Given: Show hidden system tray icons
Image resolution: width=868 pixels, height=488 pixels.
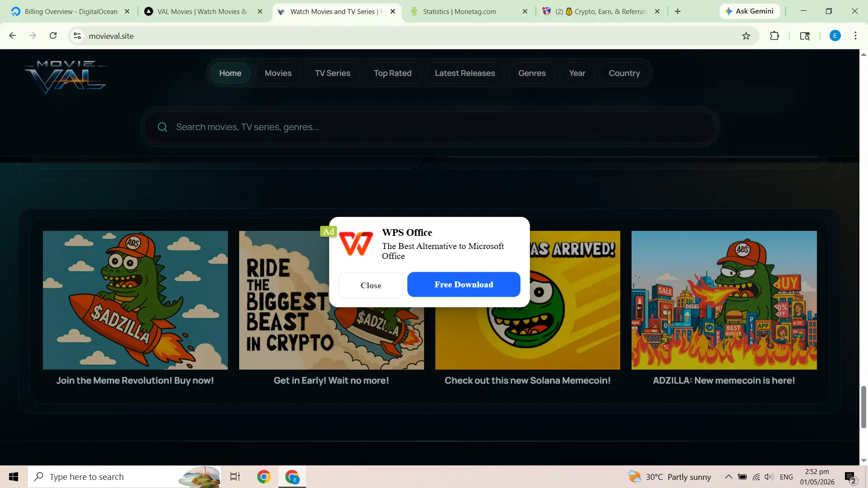Looking at the screenshot, I should coord(728,477).
